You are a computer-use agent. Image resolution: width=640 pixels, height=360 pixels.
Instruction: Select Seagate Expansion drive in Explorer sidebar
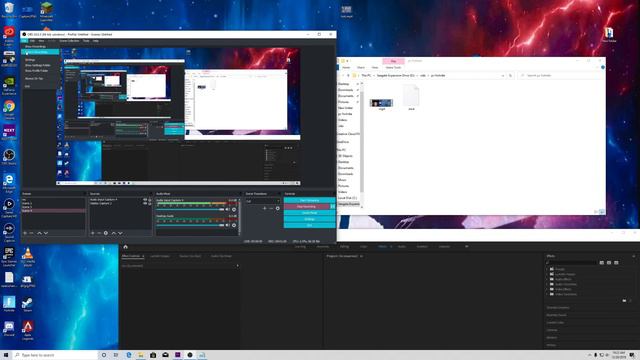coord(349,204)
